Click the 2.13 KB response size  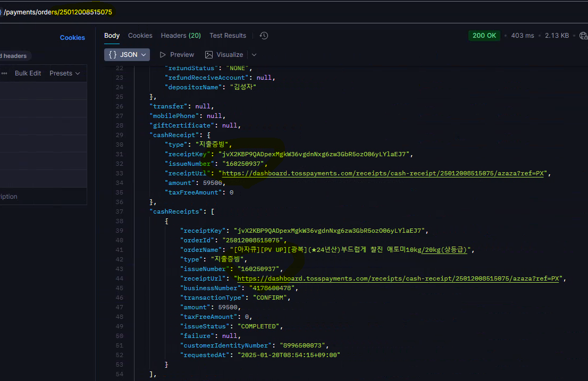(557, 36)
